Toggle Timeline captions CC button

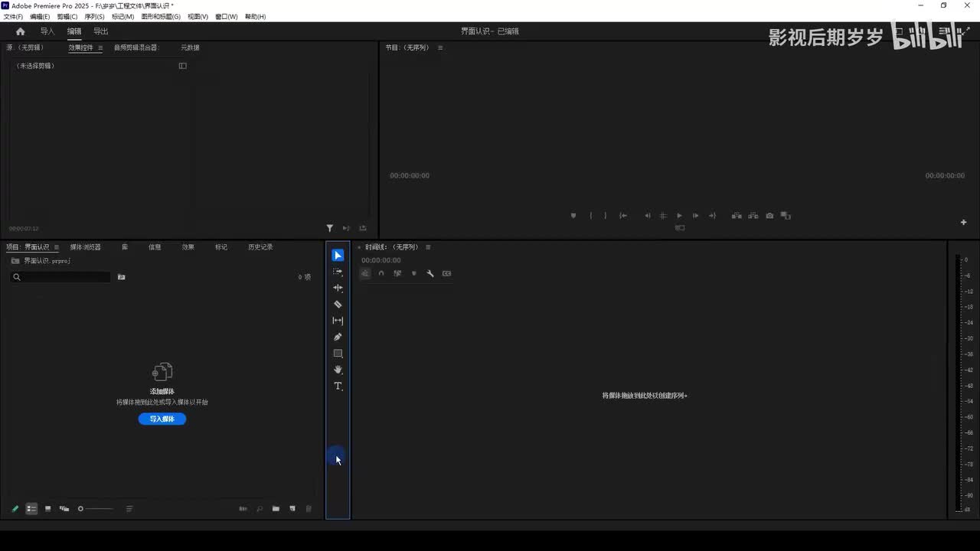pyautogui.click(x=446, y=273)
